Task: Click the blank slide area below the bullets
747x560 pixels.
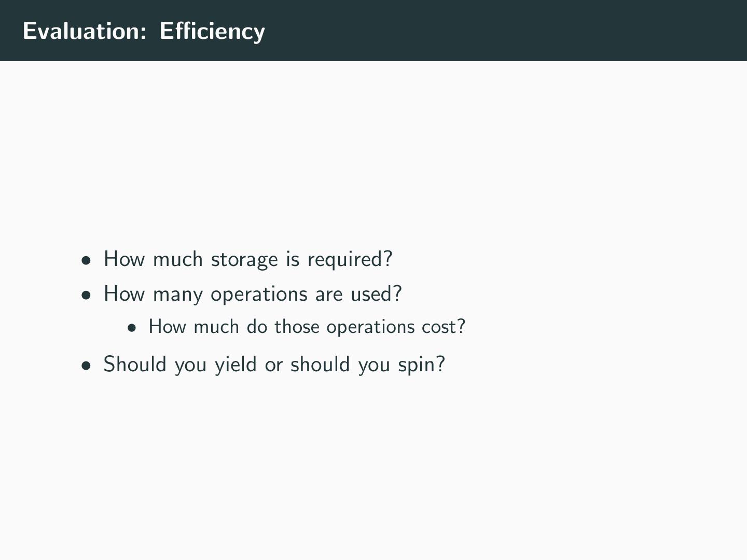Action: coord(374,467)
